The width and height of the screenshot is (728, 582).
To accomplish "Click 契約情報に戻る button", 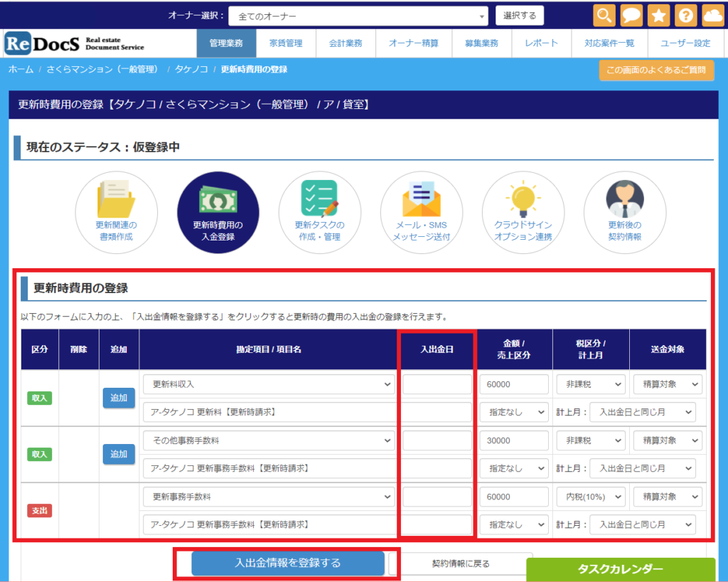I will click(461, 564).
